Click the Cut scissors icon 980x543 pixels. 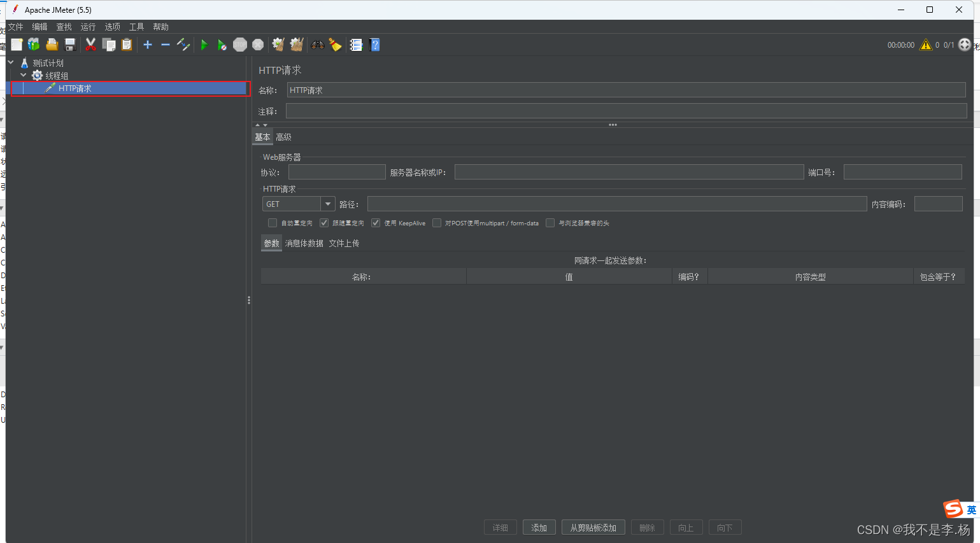tap(90, 45)
